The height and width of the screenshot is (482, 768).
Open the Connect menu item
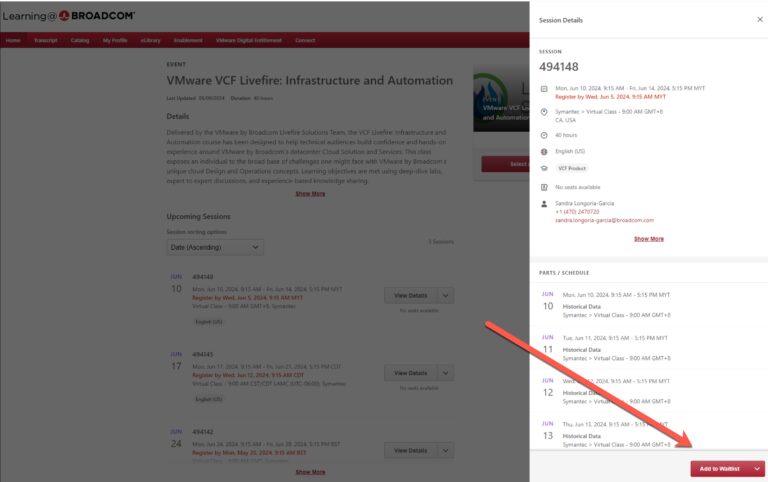point(305,40)
